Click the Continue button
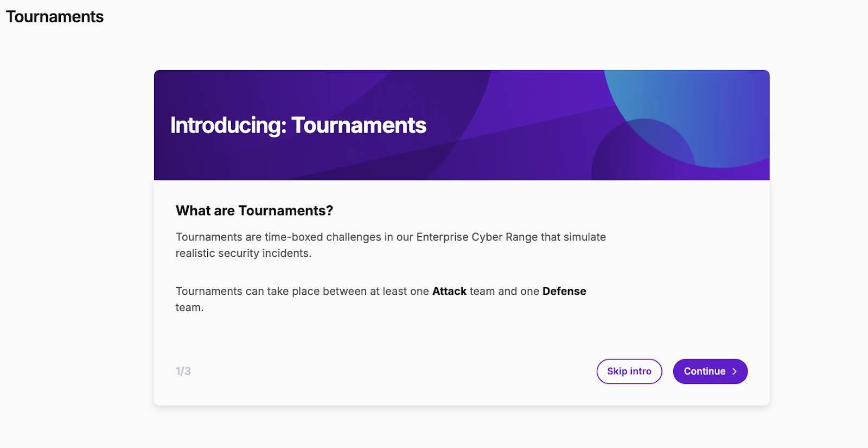The height and width of the screenshot is (448, 868). [x=710, y=371]
